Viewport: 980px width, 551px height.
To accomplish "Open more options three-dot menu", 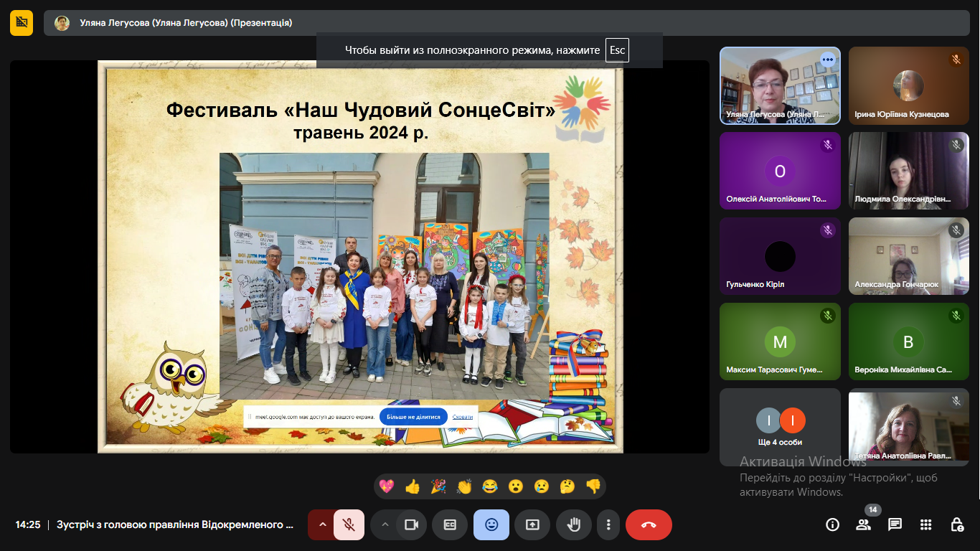I will (x=608, y=524).
